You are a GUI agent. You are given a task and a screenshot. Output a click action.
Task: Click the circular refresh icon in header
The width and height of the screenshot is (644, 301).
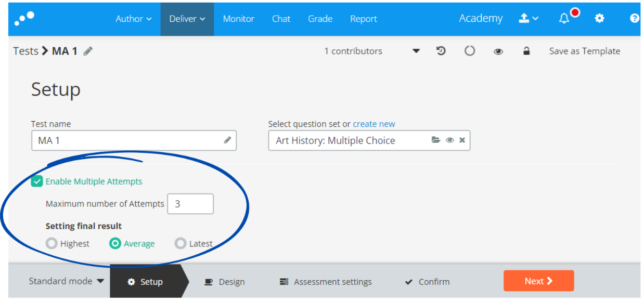[470, 51]
